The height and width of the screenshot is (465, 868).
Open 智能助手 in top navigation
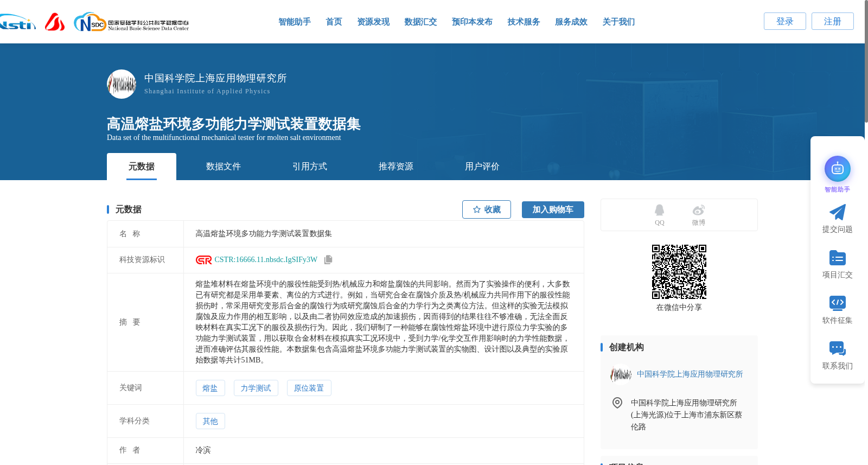295,22
